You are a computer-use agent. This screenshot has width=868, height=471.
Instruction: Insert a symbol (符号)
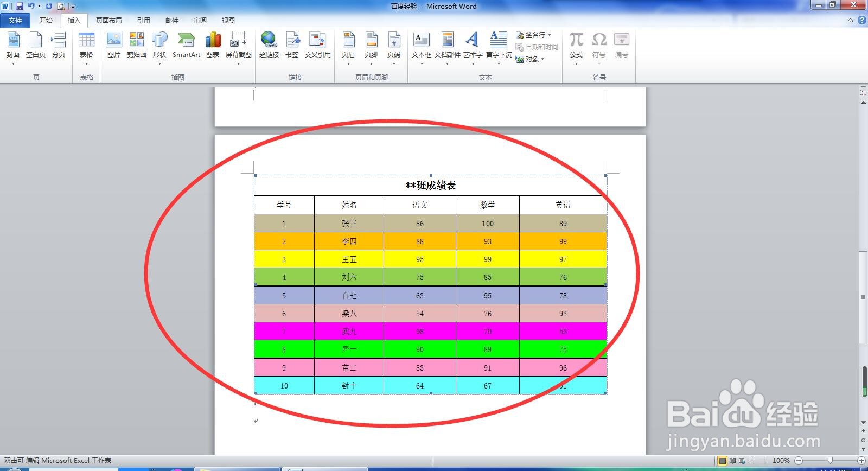(599, 48)
